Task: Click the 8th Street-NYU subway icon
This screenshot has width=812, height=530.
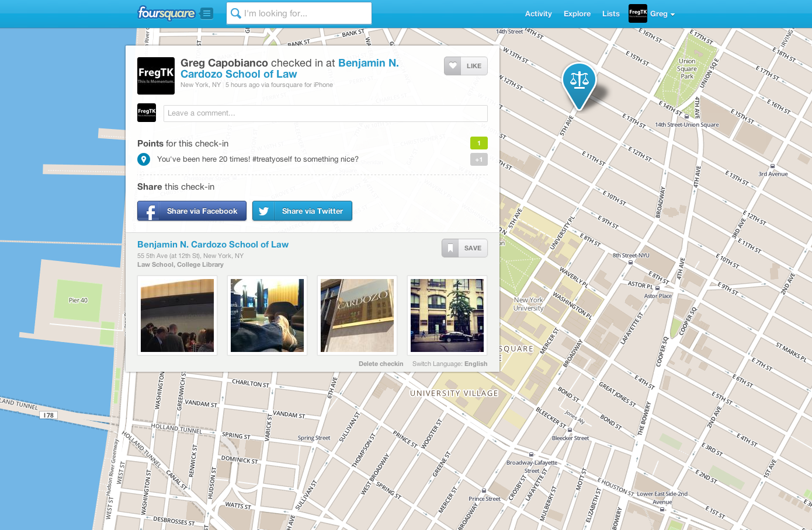Action: click(x=630, y=263)
